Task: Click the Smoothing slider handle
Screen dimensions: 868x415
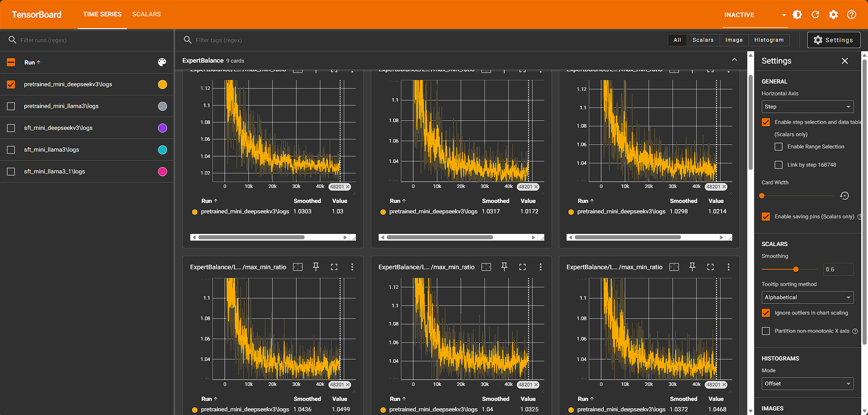Action: coord(796,269)
